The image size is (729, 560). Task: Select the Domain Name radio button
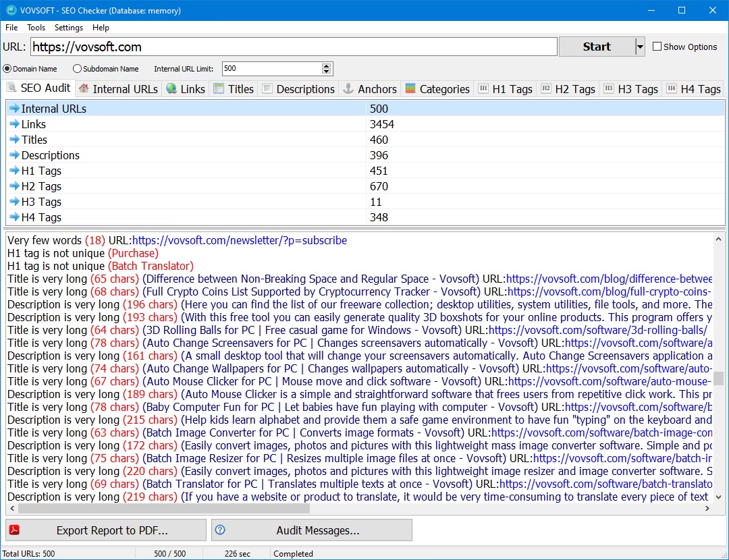(7, 69)
